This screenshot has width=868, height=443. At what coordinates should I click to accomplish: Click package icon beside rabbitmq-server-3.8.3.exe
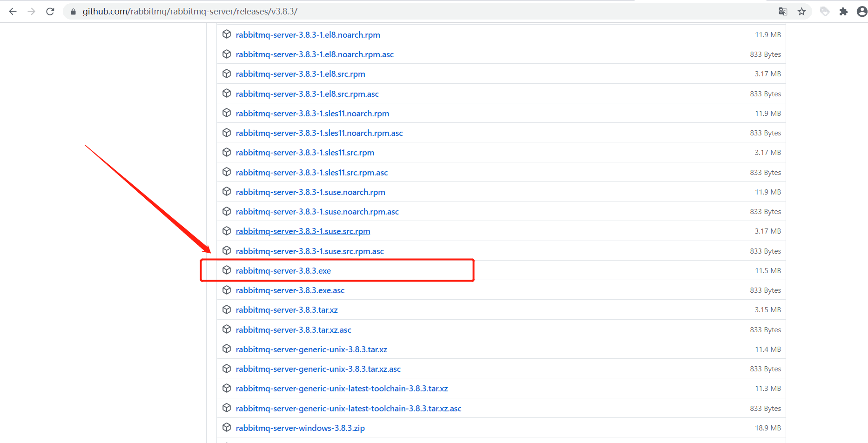click(227, 270)
